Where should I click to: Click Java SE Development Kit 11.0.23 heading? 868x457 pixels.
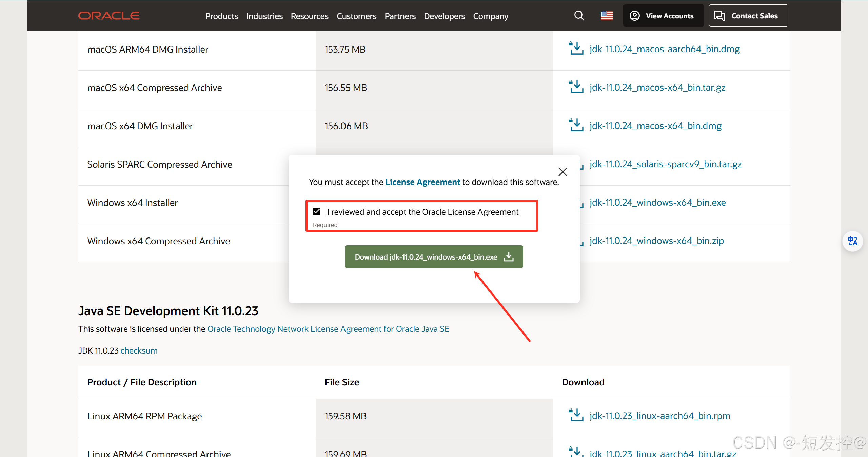(168, 311)
